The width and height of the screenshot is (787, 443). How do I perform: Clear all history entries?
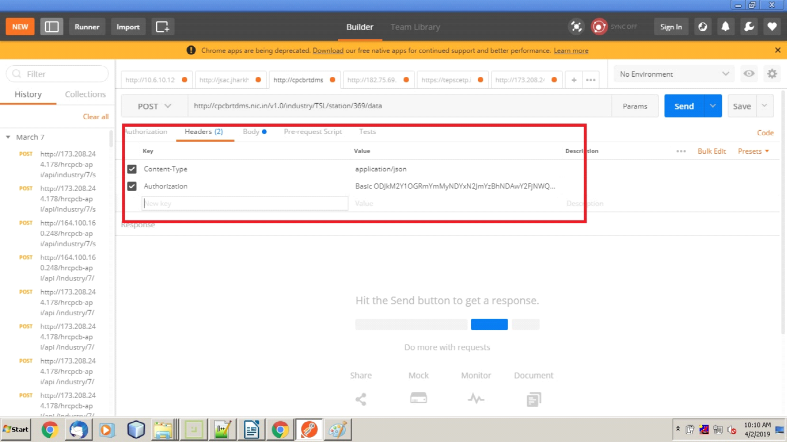pyautogui.click(x=95, y=116)
